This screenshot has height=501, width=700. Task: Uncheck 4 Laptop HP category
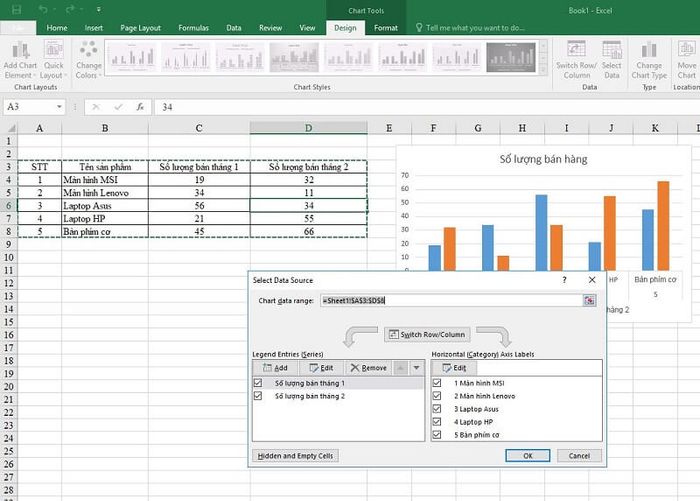coord(437,422)
